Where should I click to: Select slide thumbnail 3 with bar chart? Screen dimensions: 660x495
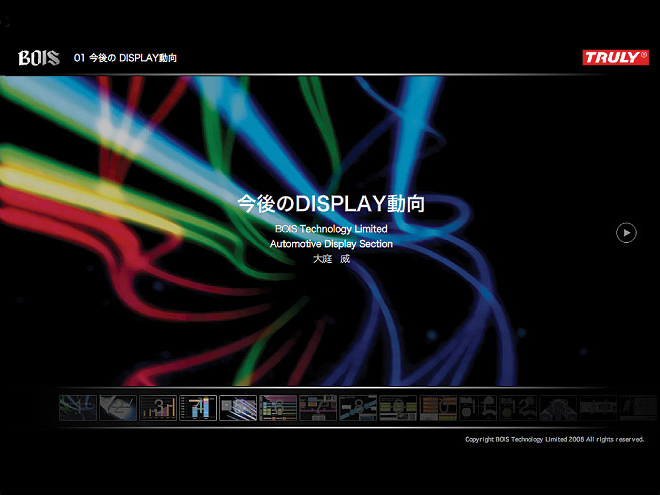pos(158,407)
